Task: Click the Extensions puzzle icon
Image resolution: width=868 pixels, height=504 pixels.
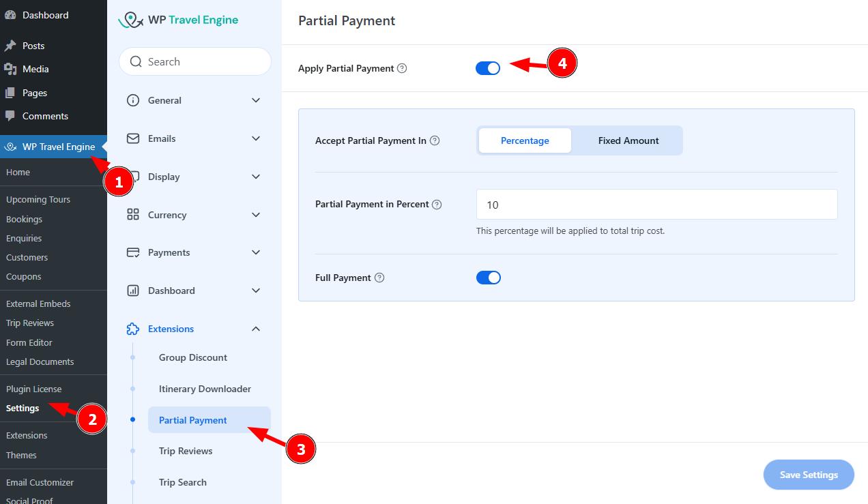Action: [x=133, y=329]
